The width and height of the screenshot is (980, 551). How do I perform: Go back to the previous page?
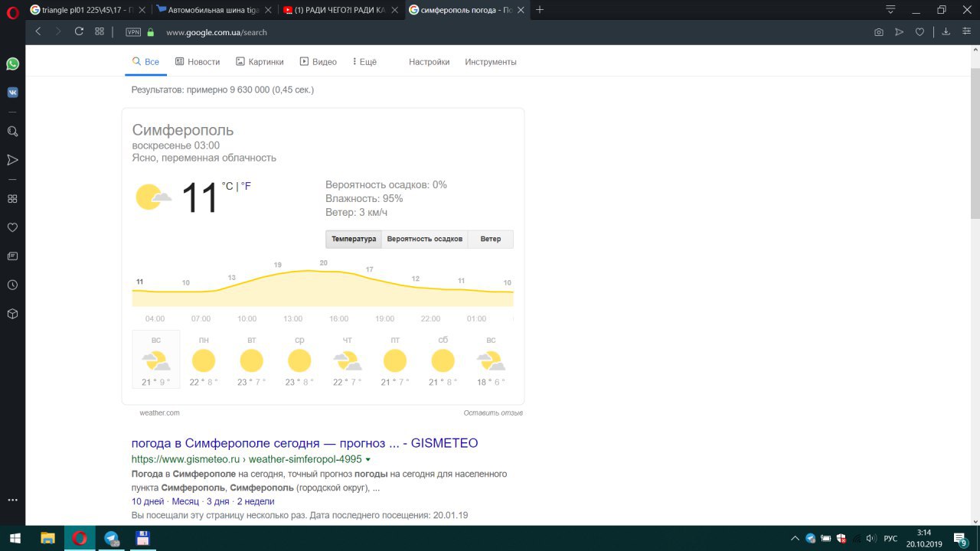coord(38,31)
